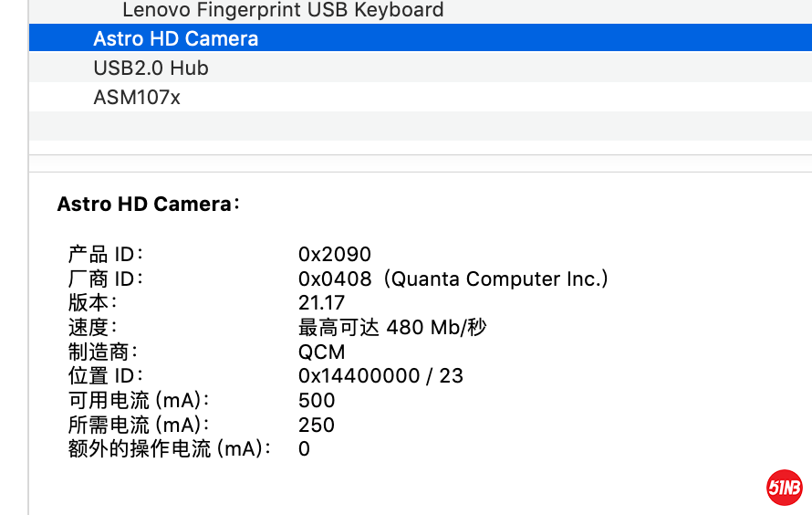Click the available current value 500
Viewport: 812px width, 515px height.
(317, 400)
